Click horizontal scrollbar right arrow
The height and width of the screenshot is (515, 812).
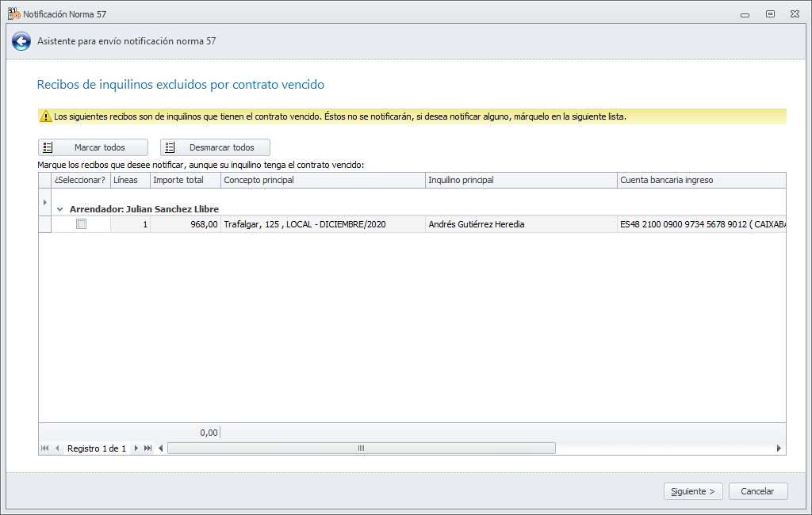(x=779, y=448)
